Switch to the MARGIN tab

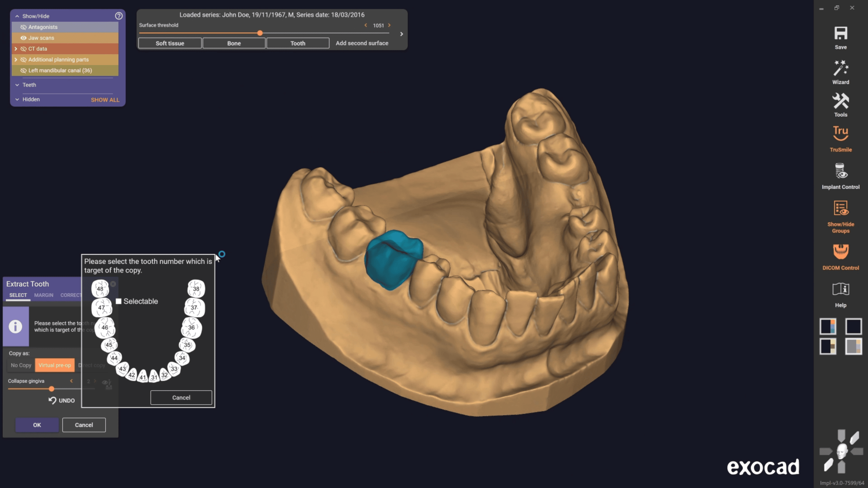[43, 295]
